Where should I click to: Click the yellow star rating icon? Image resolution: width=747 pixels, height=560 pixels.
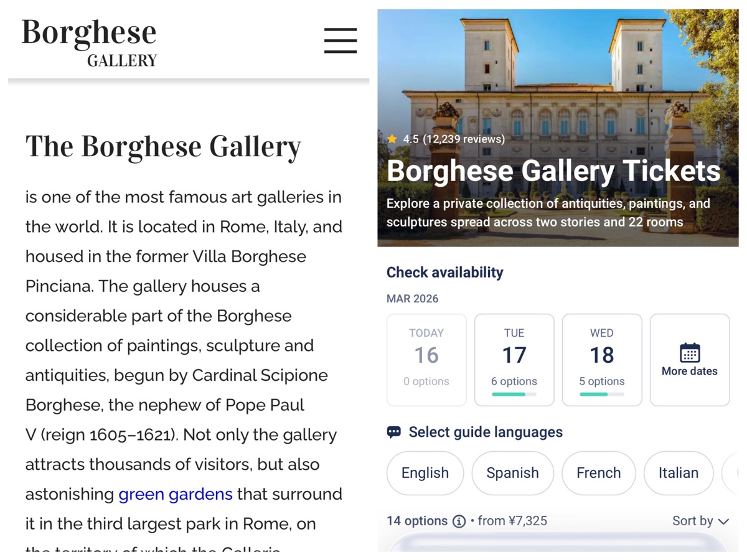[x=392, y=139]
